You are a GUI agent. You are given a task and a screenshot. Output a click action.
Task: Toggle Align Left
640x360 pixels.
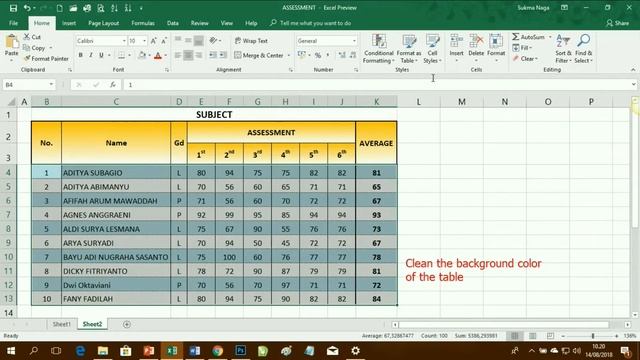178,55
